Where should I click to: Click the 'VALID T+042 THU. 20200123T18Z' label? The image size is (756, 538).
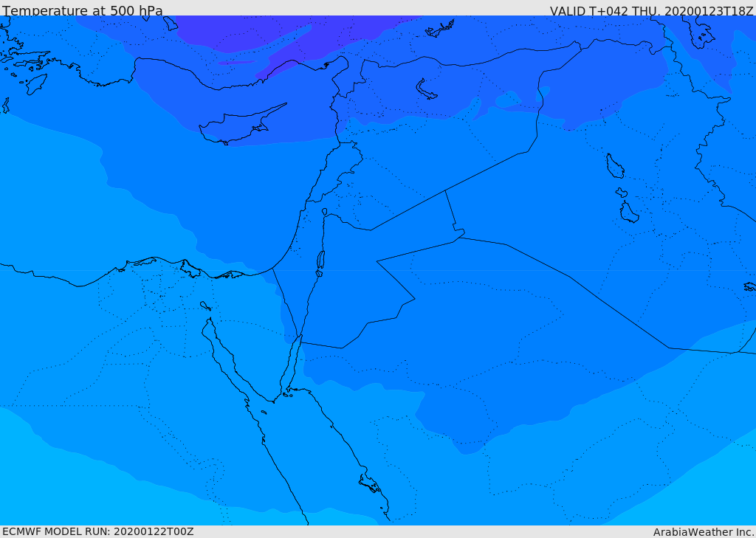pos(652,11)
